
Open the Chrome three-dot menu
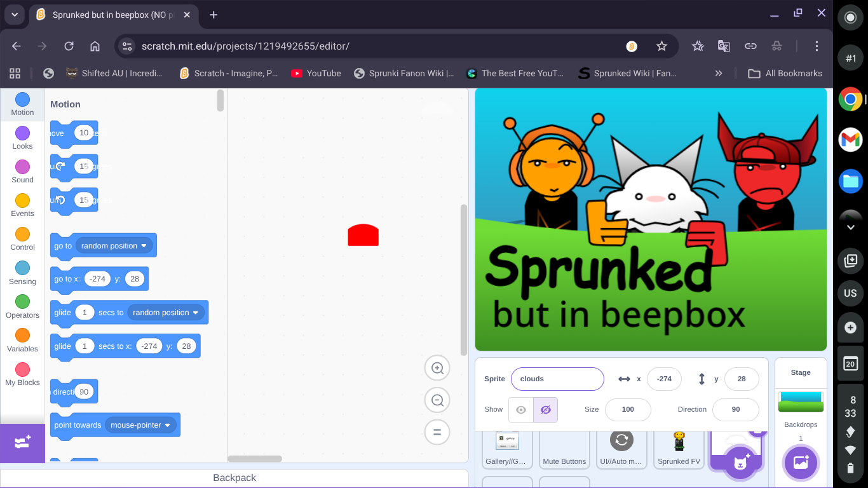(817, 46)
